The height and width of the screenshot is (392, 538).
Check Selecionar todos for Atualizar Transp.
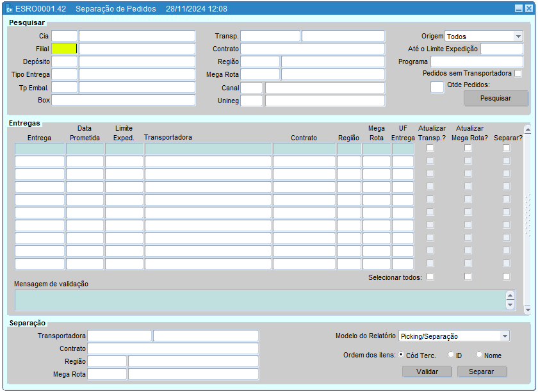point(430,277)
